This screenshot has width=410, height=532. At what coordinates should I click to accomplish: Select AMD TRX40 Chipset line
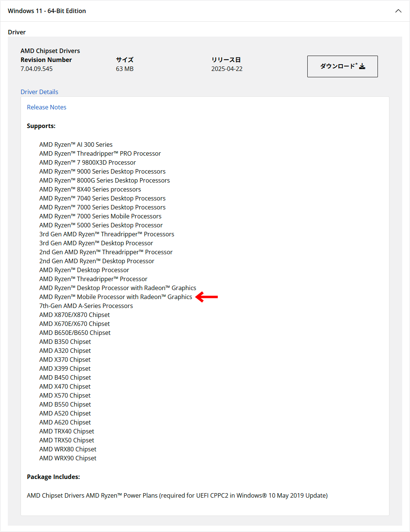click(x=67, y=431)
